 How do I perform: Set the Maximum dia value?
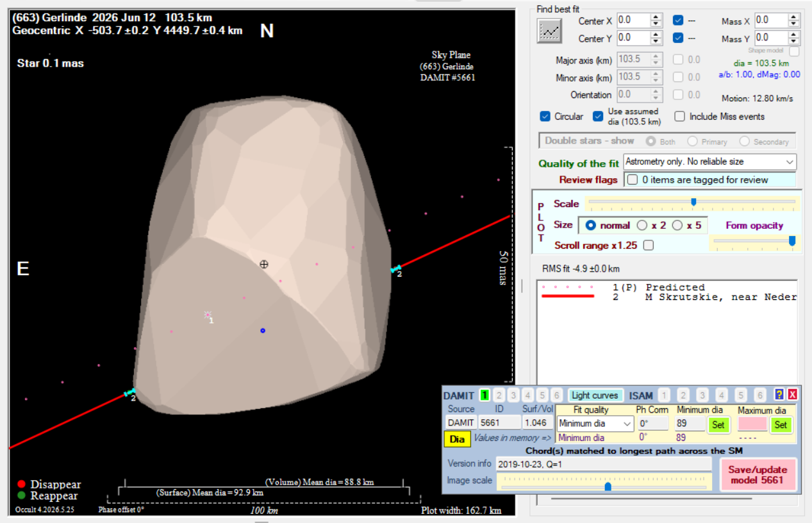click(x=781, y=424)
